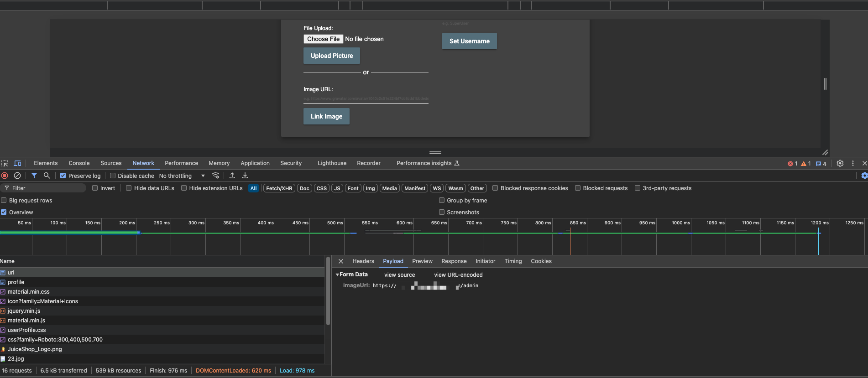Enable Group by frame
The image size is (868, 378).
click(x=442, y=201)
